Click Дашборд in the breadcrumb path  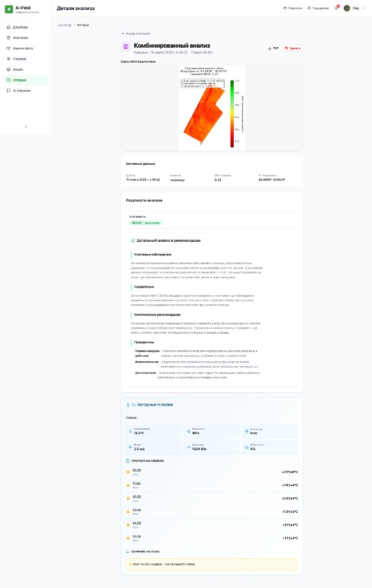[64, 25]
